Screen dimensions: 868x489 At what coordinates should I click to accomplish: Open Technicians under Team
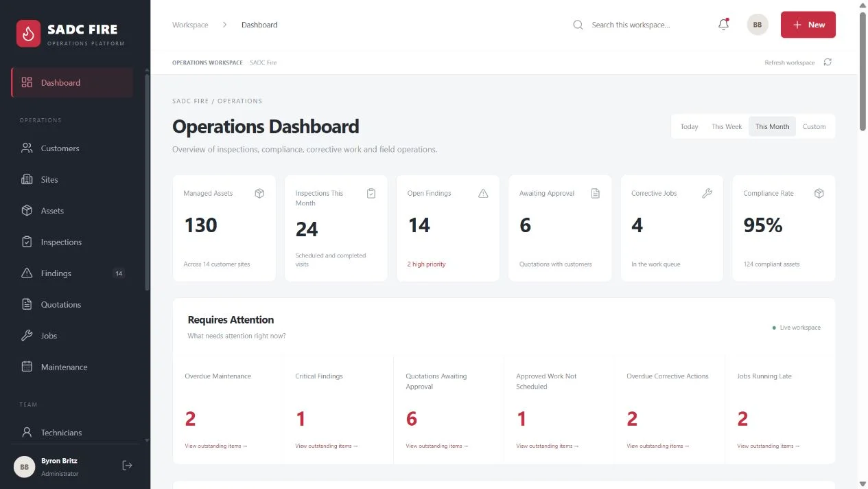point(72,433)
